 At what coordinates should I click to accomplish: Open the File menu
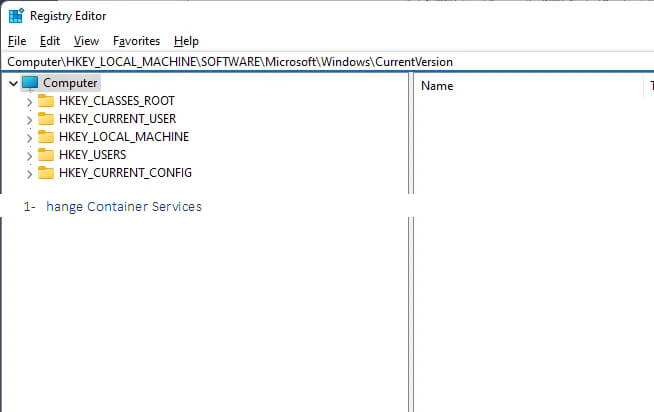coord(17,41)
